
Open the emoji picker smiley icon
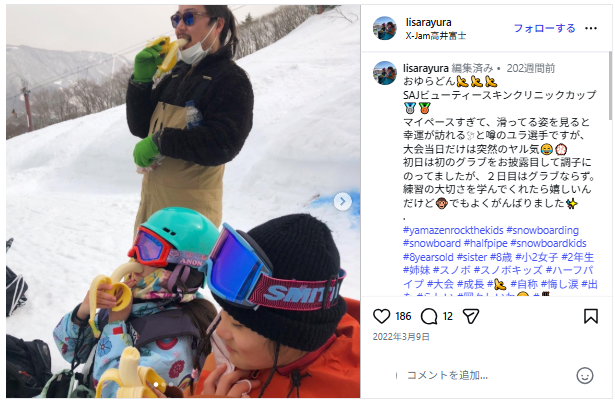(584, 375)
